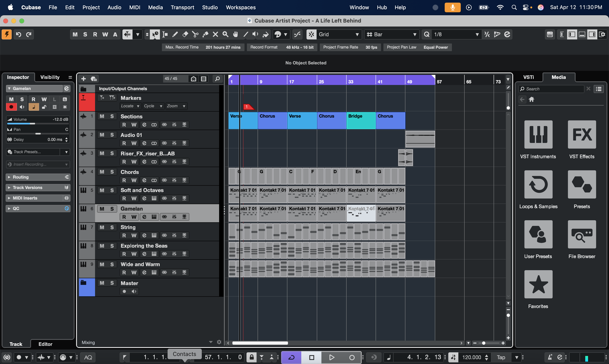Open Quantize Presets 1/8 dropdown
The image size is (609, 364).
(x=456, y=34)
